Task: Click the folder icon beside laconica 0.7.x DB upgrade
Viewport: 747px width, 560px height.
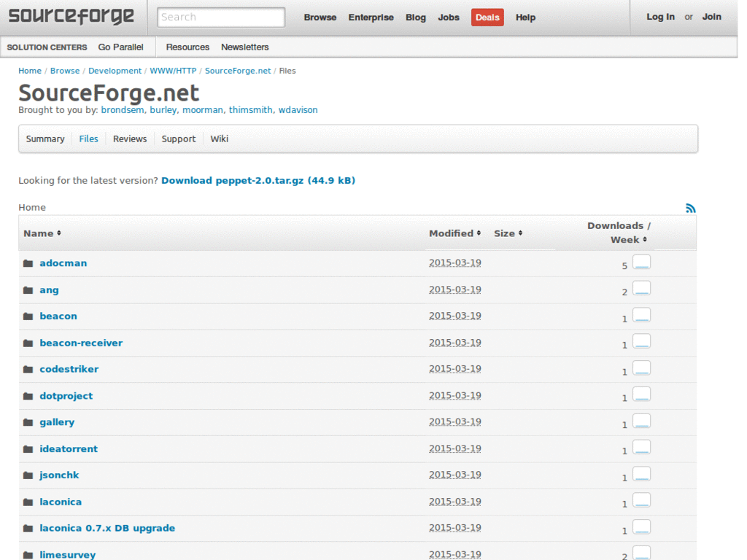Action: 28,528
